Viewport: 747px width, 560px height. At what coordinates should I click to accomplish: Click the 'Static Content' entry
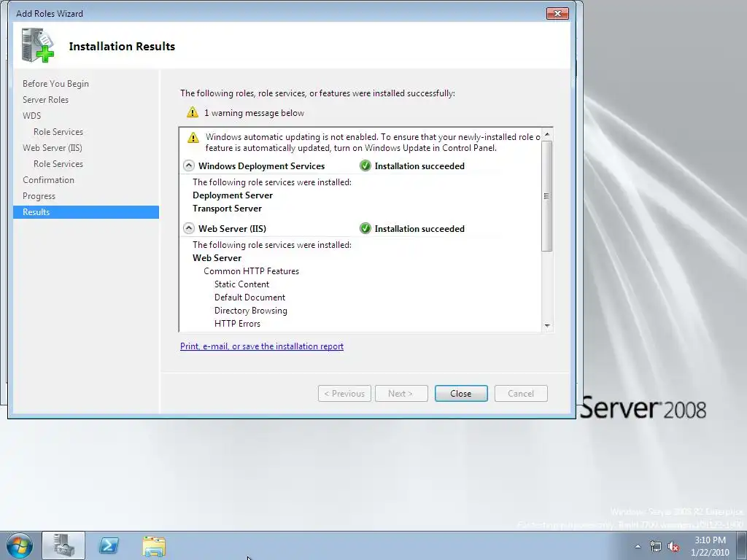click(x=241, y=284)
